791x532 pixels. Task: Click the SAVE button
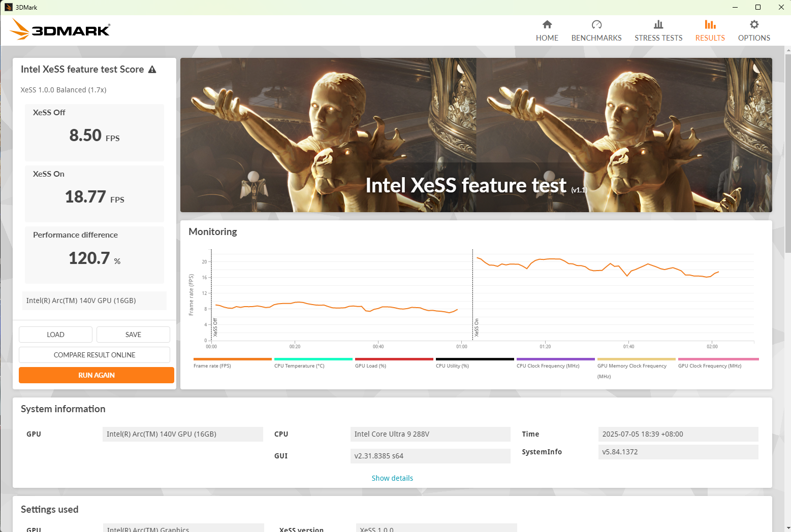pyautogui.click(x=133, y=335)
